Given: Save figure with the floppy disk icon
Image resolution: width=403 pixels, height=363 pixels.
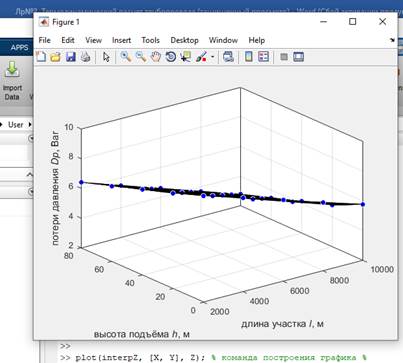Looking at the screenshot, I should (71, 57).
